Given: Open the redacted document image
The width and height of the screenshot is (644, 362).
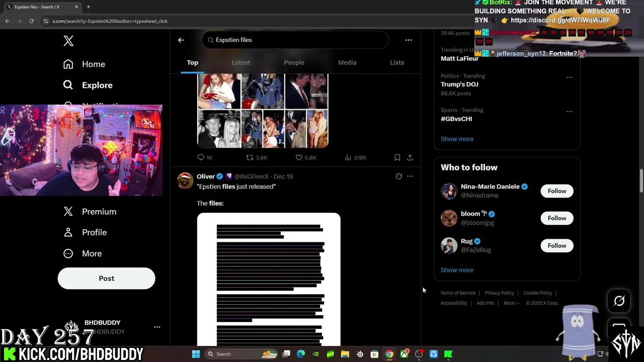Looking at the screenshot, I should coord(269,280).
